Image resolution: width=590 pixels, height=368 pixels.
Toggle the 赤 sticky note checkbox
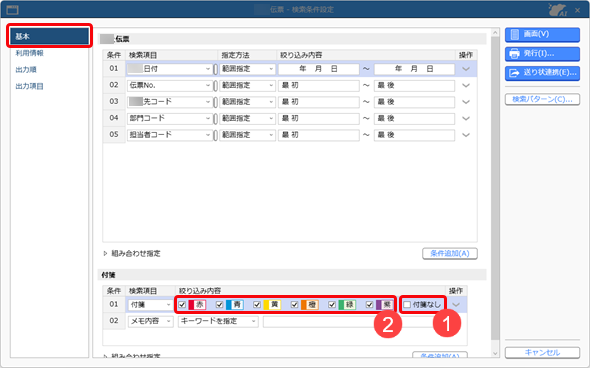(x=182, y=305)
